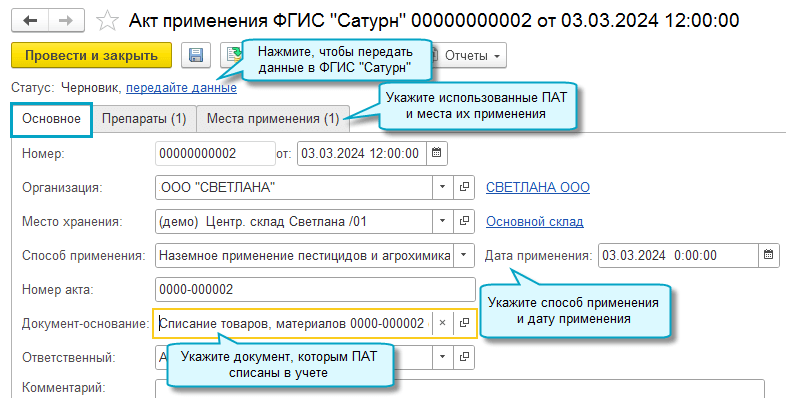Click the Способ применения field text
This screenshot has width=786, height=398.
tap(304, 255)
